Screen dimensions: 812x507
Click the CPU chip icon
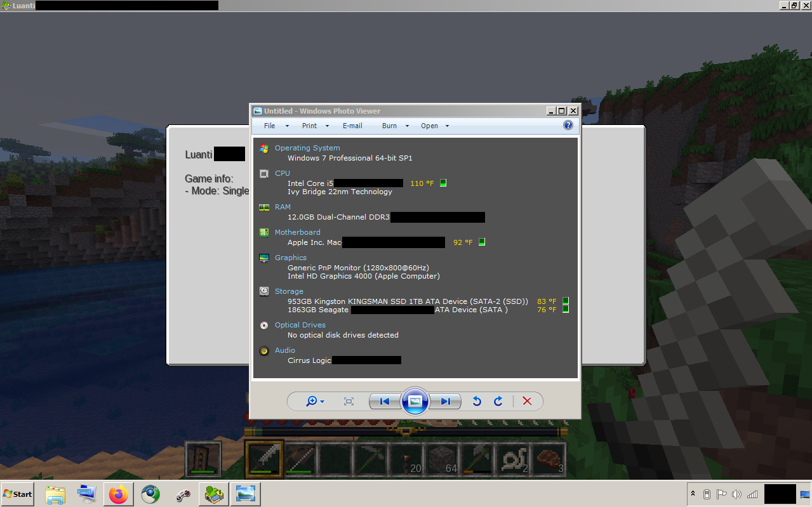264,173
